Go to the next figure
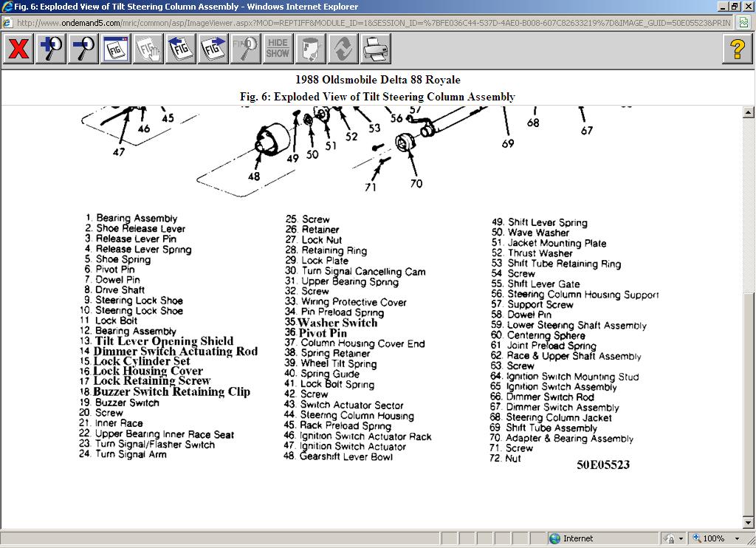The width and height of the screenshot is (756, 548). 213,49
